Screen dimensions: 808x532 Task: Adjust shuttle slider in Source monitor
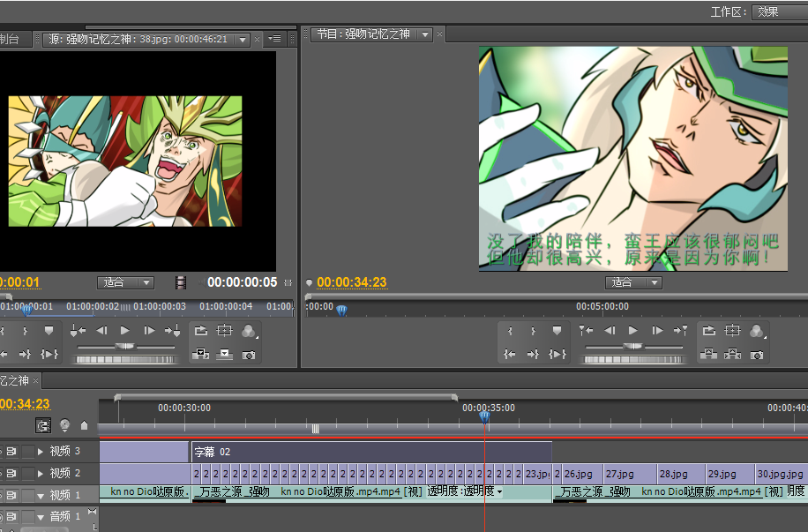pos(125,347)
